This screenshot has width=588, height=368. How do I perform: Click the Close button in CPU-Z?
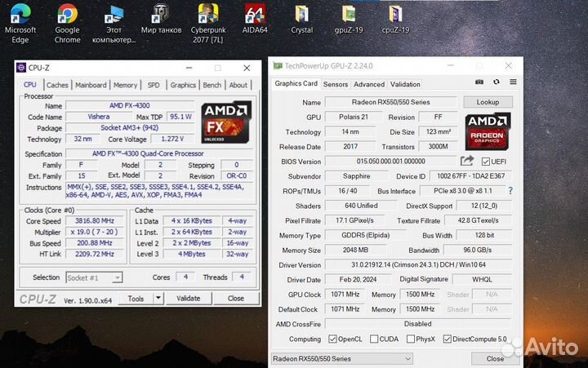tap(236, 299)
